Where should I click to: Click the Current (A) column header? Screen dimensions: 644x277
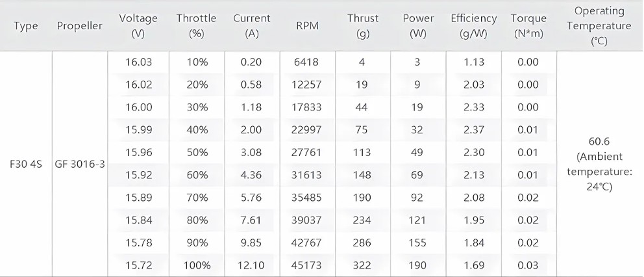point(252,26)
